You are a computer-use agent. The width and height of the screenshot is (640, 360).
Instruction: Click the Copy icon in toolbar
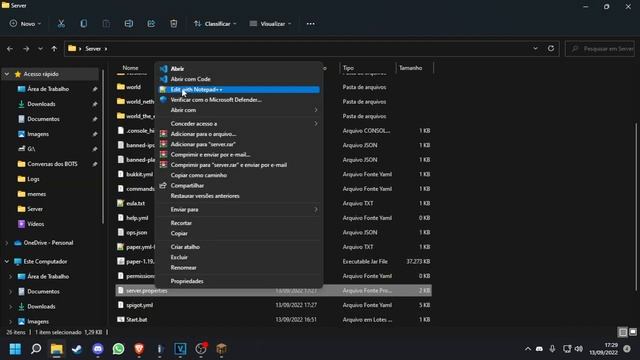[x=83, y=24]
